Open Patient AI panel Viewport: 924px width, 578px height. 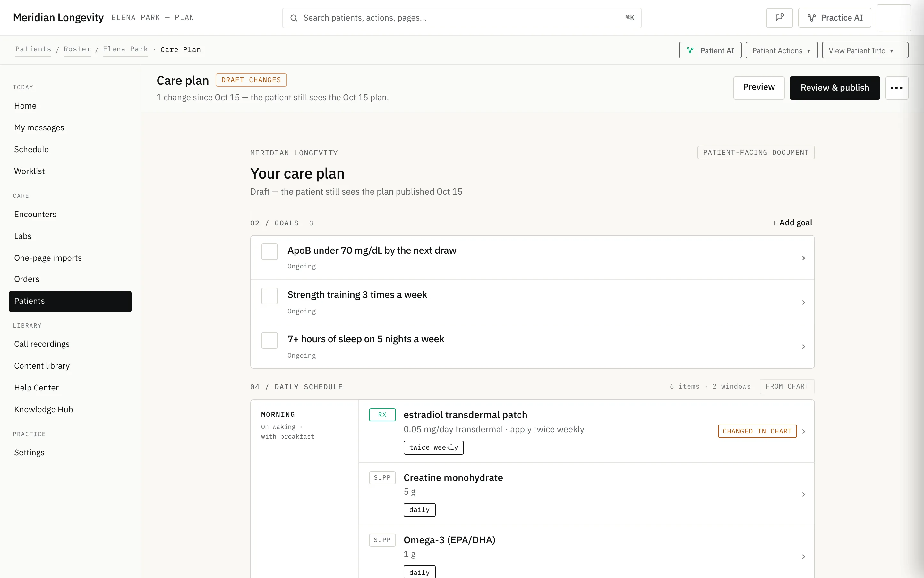(x=710, y=50)
